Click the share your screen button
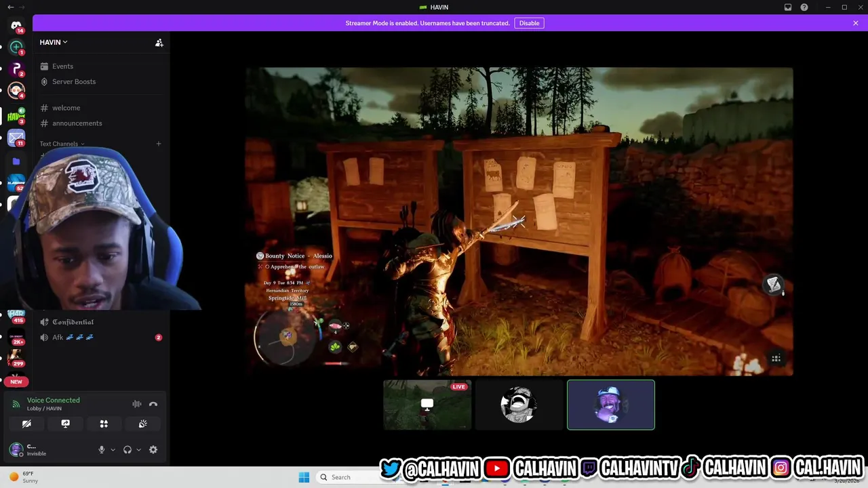The width and height of the screenshot is (868, 488). [x=65, y=424]
